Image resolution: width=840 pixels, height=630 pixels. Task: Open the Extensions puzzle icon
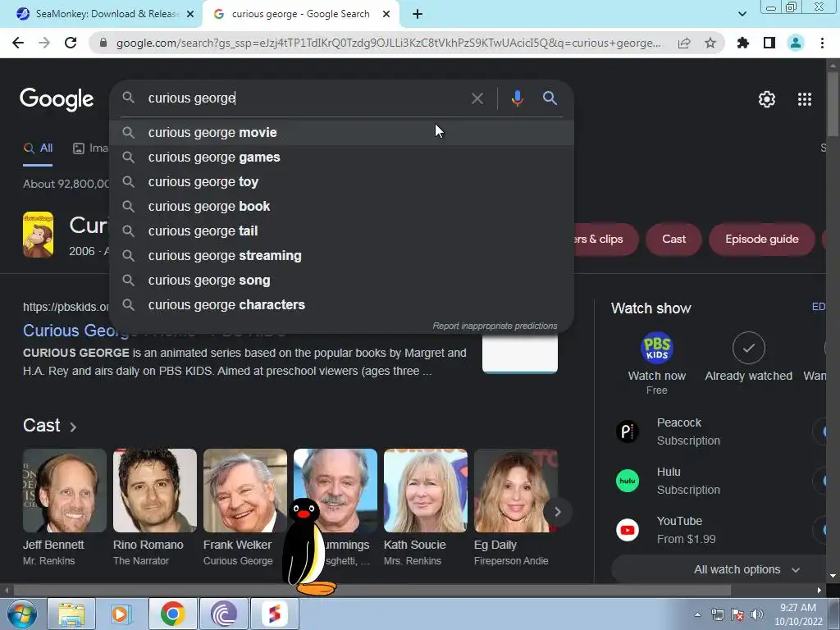click(x=743, y=43)
